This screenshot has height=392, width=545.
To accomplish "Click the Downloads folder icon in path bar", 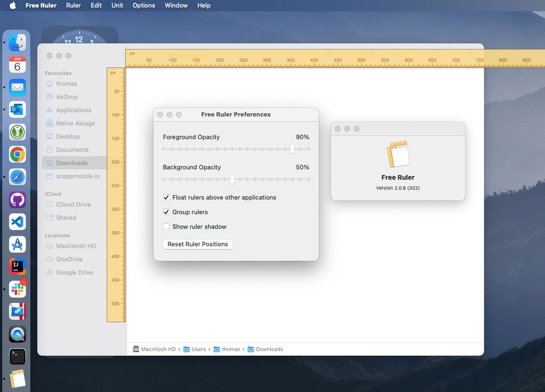I will (x=251, y=349).
